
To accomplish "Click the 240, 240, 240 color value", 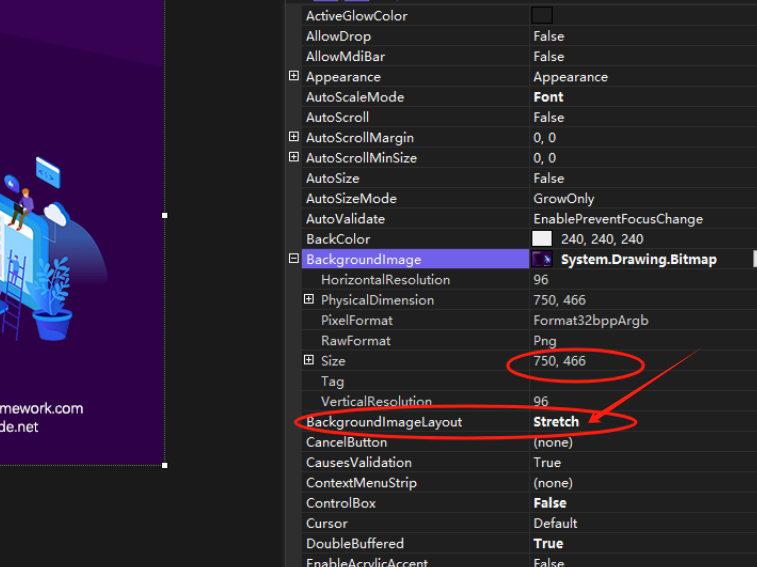I will [x=602, y=239].
